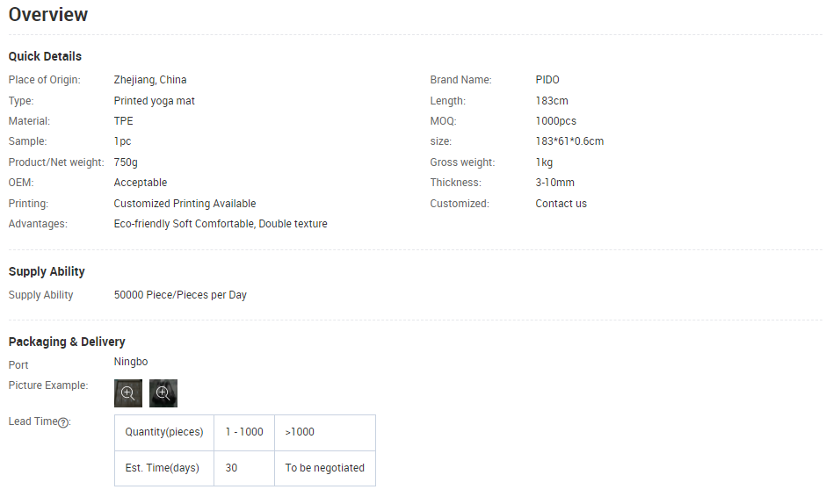This screenshot has width=833, height=504.
Task: Click the Packaging & Delivery heading
Action: pos(67,342)
